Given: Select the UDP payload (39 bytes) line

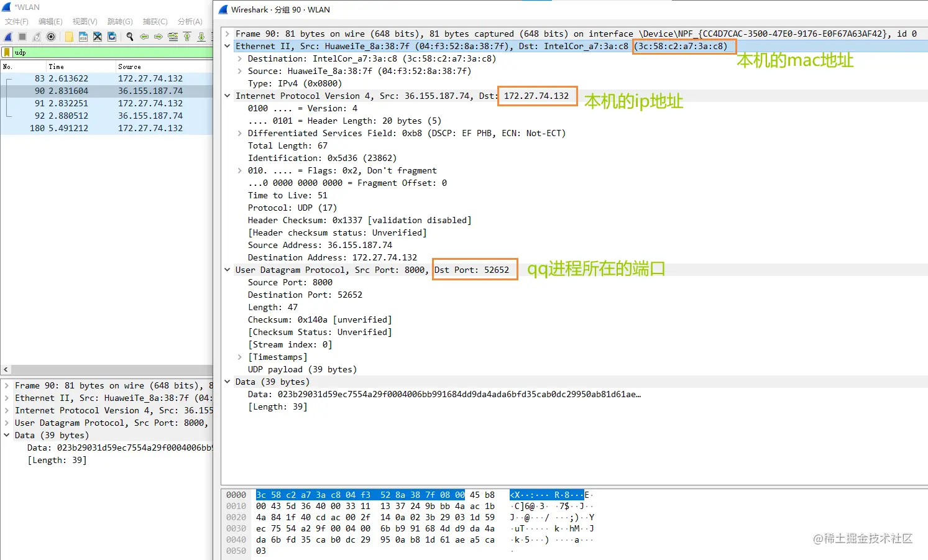Looking at the screenshot, I should click(302, 369).
